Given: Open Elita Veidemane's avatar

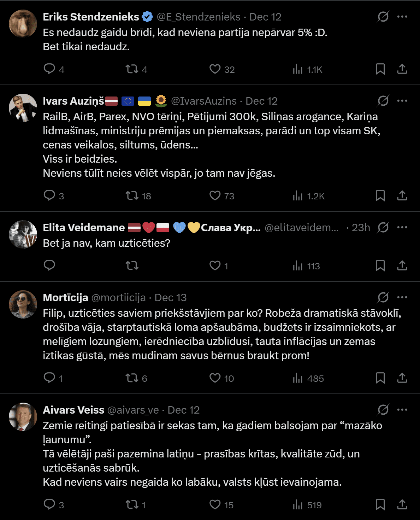Looking at the screenshot, I should [23, 234].
